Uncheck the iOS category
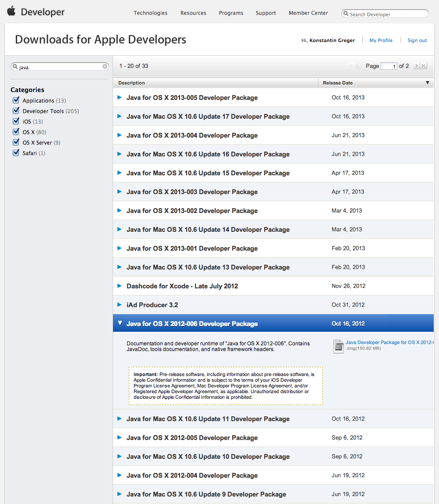The height and width of the screenshot is (504, 439). 16,121
